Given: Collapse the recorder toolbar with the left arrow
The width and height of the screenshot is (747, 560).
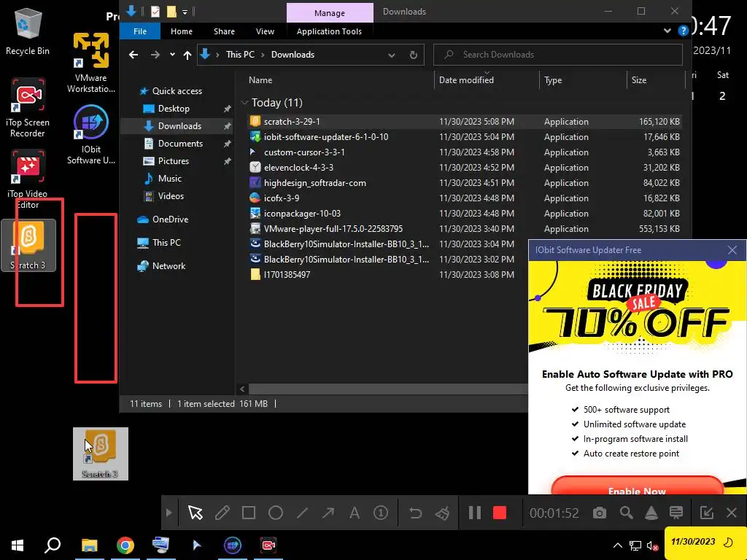Looking at the screenshot, I should pos(169,513).
